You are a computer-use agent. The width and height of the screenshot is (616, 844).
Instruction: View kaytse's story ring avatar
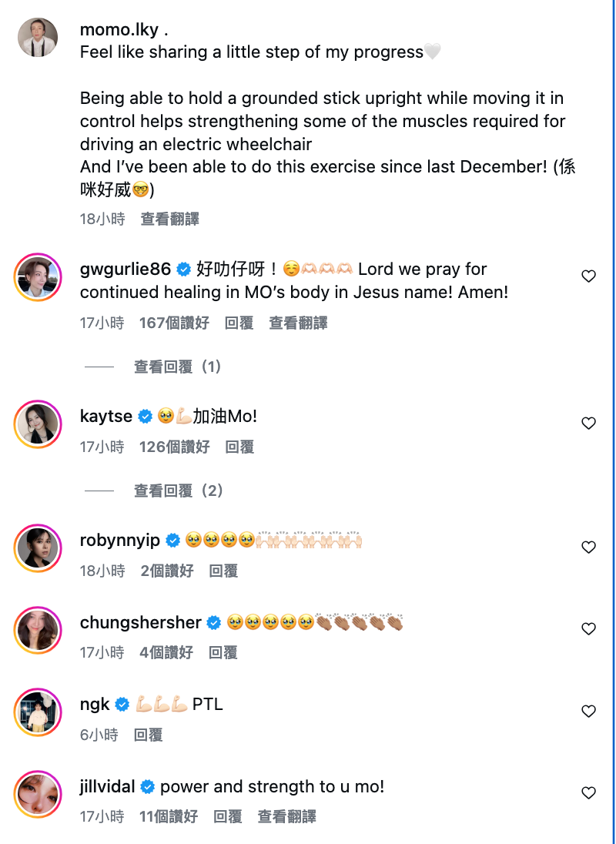pyautogui.click(x=38, y=424)
